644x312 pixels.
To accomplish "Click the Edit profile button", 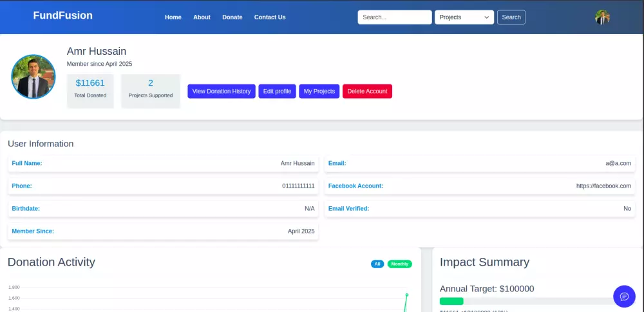I will (277, 92).
